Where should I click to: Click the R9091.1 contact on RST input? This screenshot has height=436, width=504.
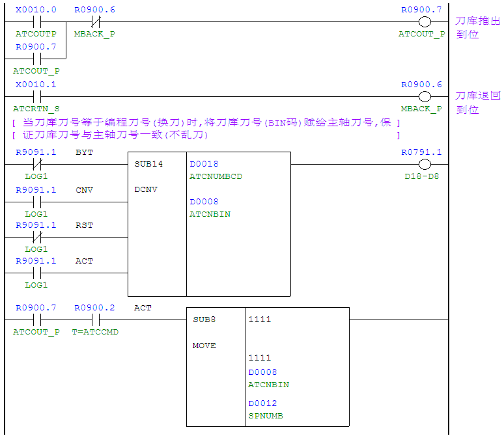click(x=36, y=237)
